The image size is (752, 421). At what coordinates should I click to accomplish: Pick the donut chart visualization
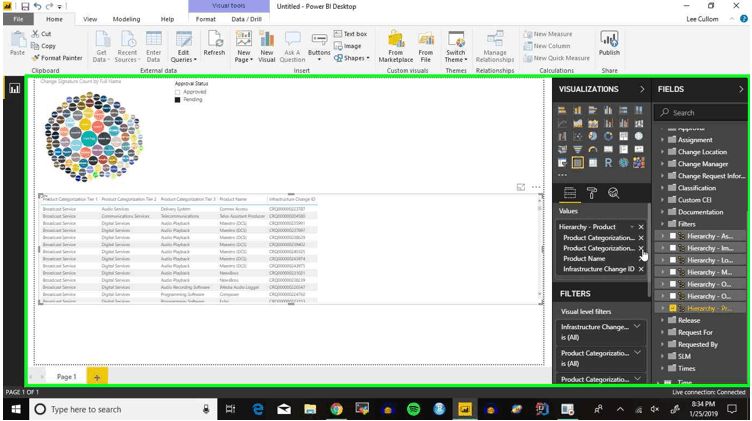[x=608, y=136]
